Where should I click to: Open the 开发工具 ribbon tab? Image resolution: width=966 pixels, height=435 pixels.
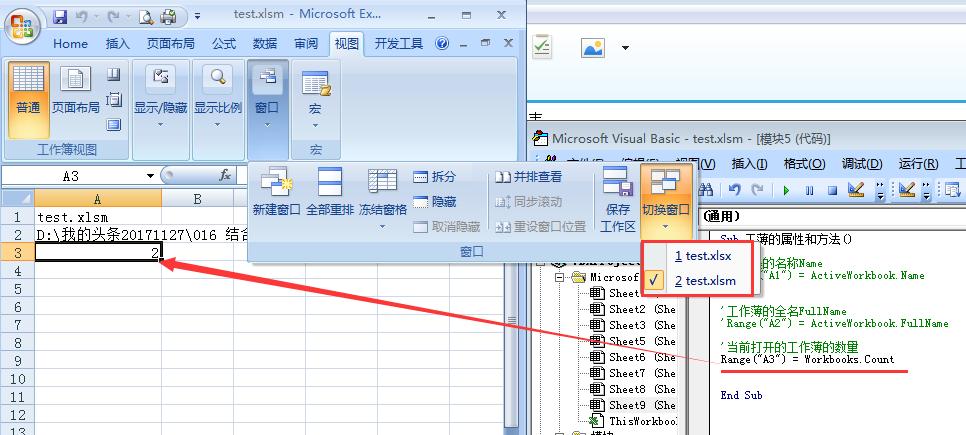pos(399,44)
